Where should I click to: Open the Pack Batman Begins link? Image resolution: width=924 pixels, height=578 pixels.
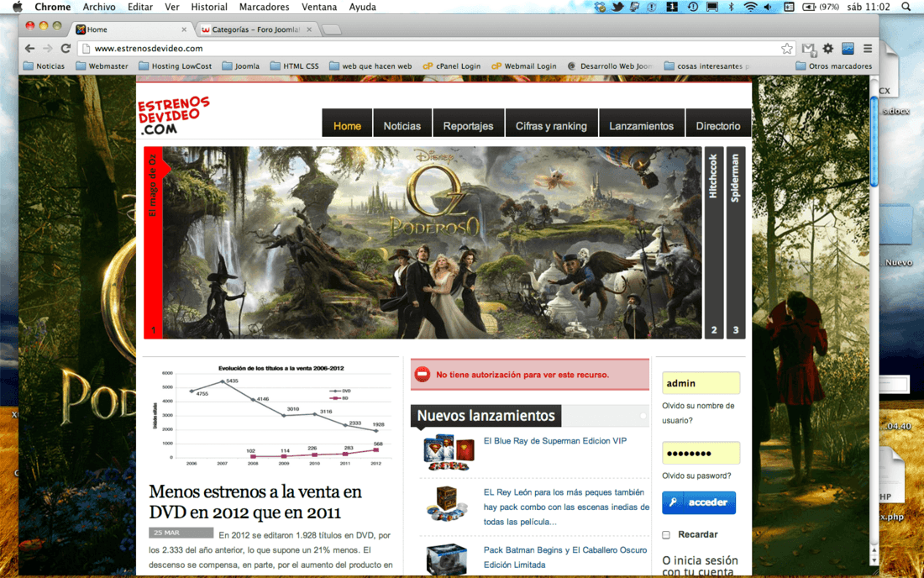tap(565, 557)
